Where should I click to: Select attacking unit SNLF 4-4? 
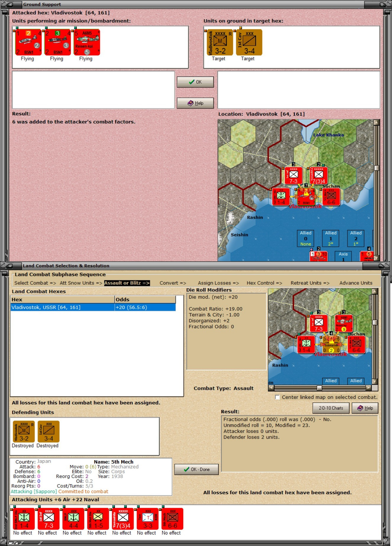point(73,519)
